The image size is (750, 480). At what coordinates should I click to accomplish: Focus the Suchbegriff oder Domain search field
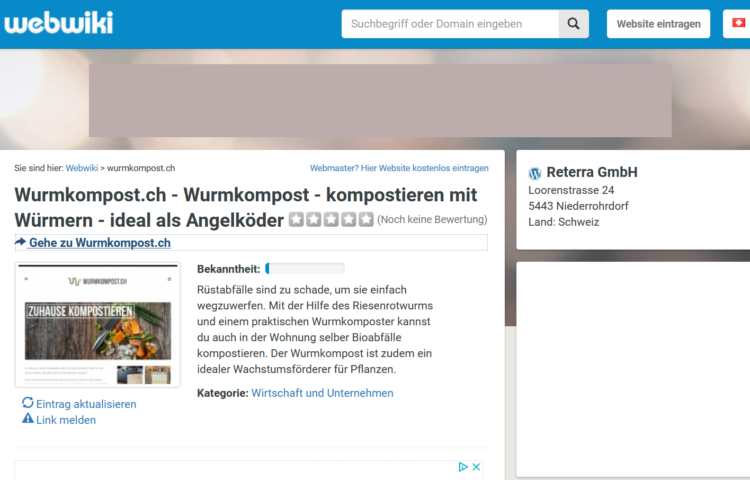(450, 24)
